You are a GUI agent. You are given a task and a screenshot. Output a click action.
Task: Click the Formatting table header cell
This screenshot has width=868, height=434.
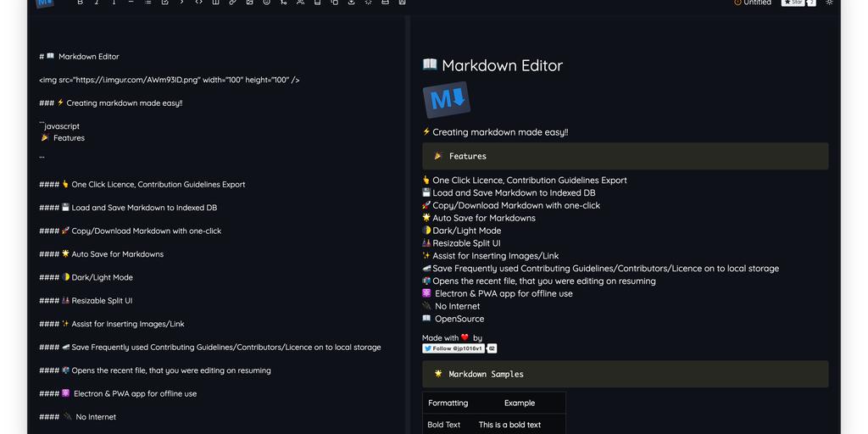pos(448,403)
